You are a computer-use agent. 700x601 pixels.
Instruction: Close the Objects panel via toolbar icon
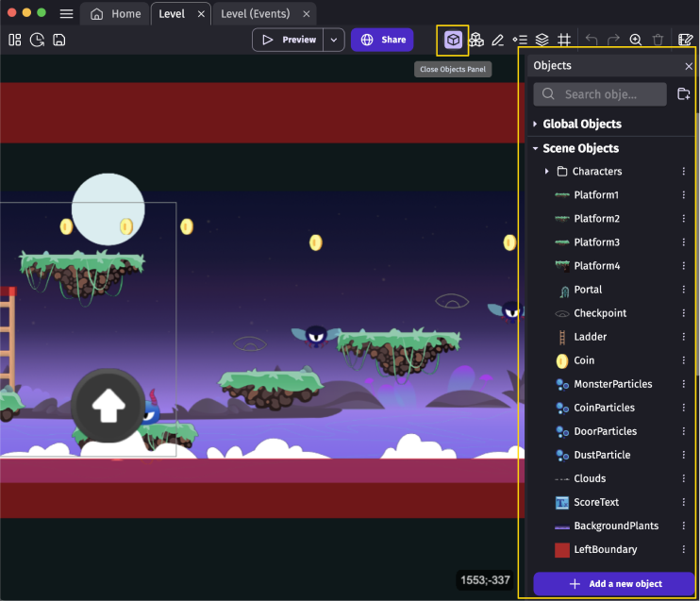(453, 40)
